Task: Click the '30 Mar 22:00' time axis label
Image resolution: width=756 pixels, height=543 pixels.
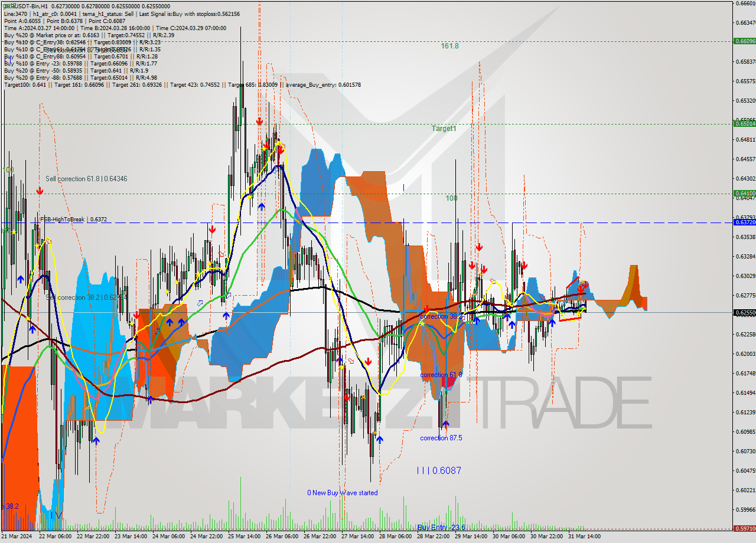Action: [546, 537]
